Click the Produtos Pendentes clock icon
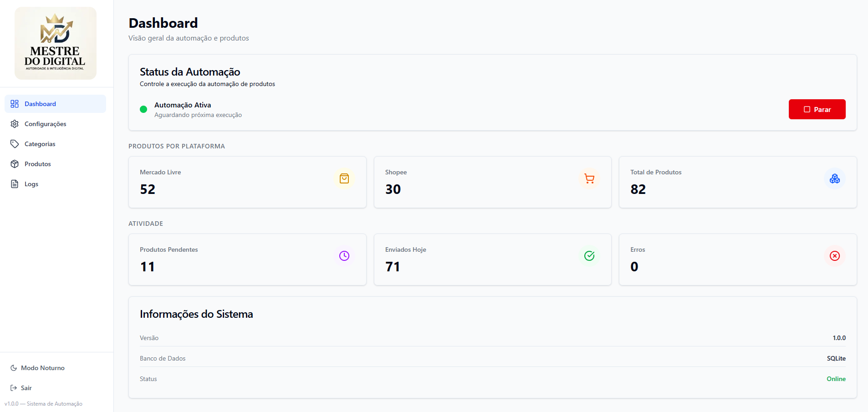Viewport: 868px width, 412px height. [x=344, y=256]
